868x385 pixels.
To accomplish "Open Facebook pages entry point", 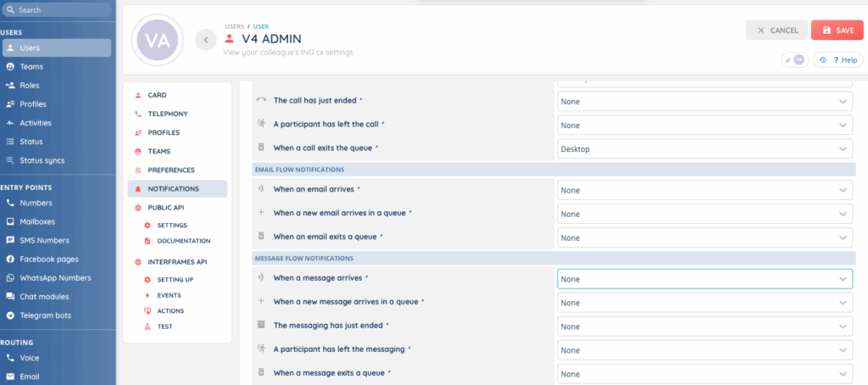I will click(48, 259).
